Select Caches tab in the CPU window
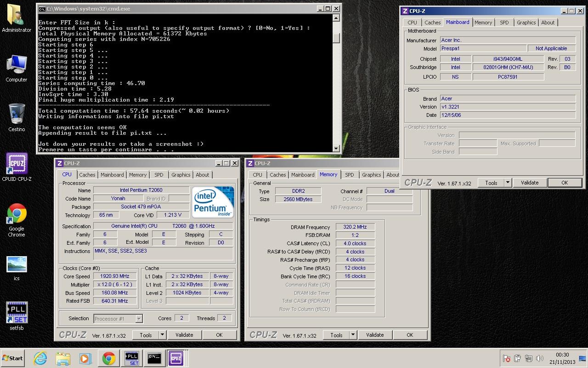 point(87,175)
